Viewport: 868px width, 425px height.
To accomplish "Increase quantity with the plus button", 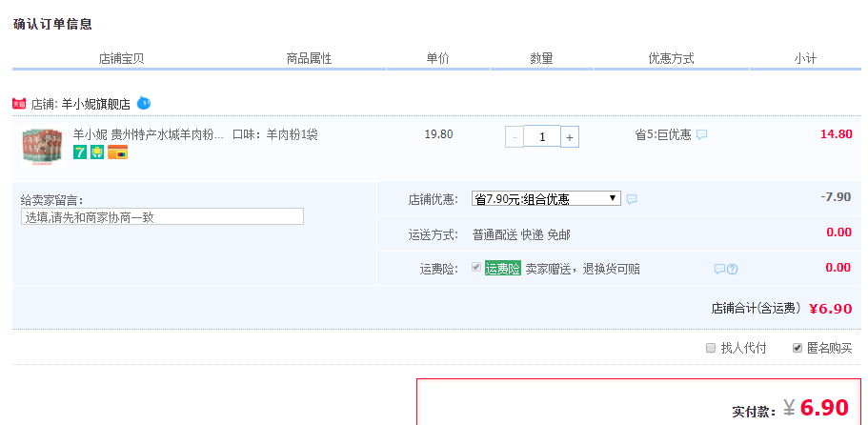I will pos(570,137).
